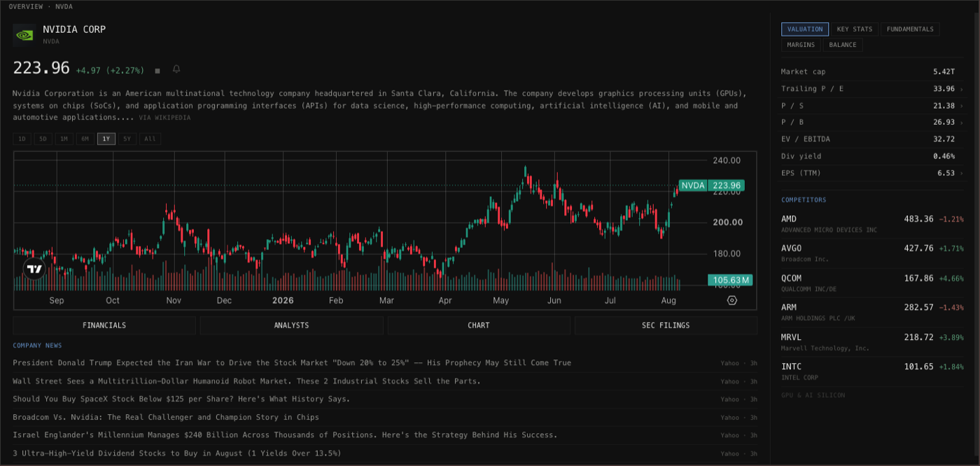Open MRVL Marvell competitor row
This screenshot has width=980, height=466.
point(872,341)
